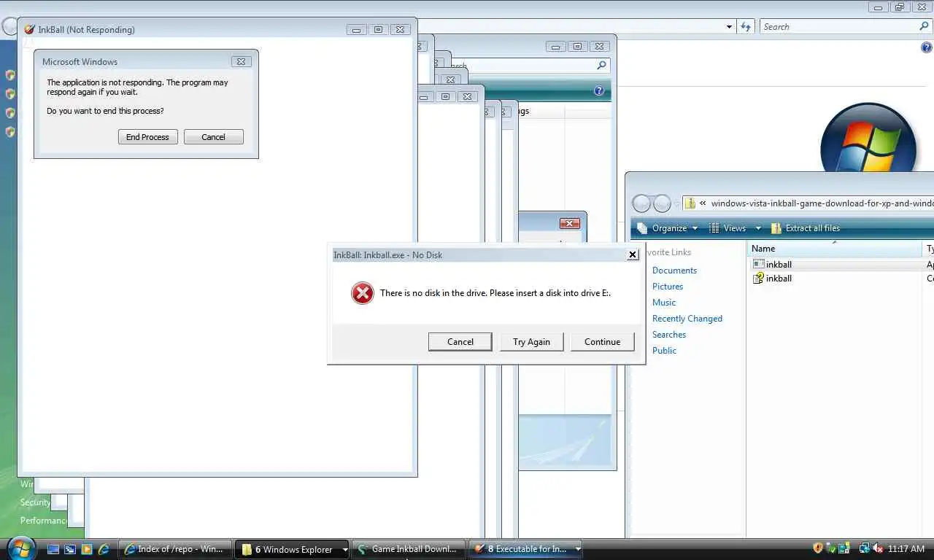The width and height of the screenshot is (934, 560).
Task: Click End Process button
Action: (x=147, y=137)
